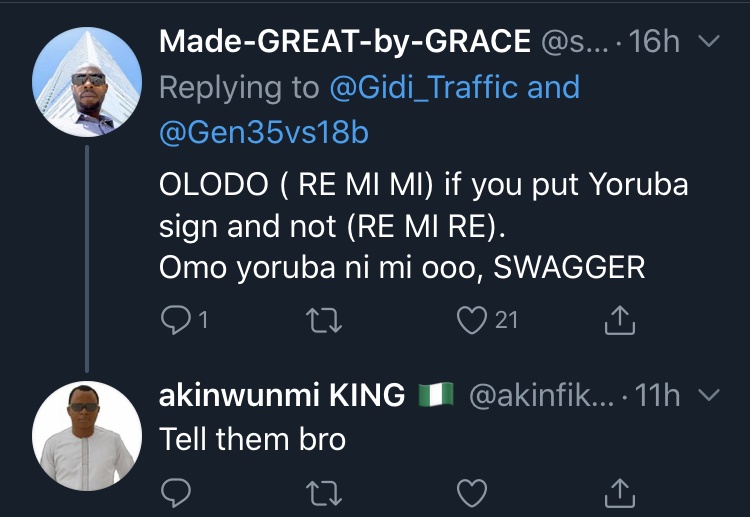Viewport: 750px width, 517px height.
Task: Open the @Gidi_Traffic profile link
Action: 427,87
